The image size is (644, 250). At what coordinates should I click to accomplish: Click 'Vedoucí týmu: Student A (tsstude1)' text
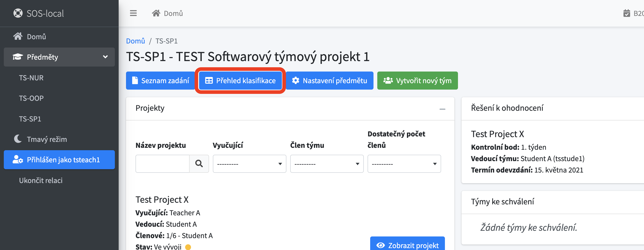click(x=527, y=159)
